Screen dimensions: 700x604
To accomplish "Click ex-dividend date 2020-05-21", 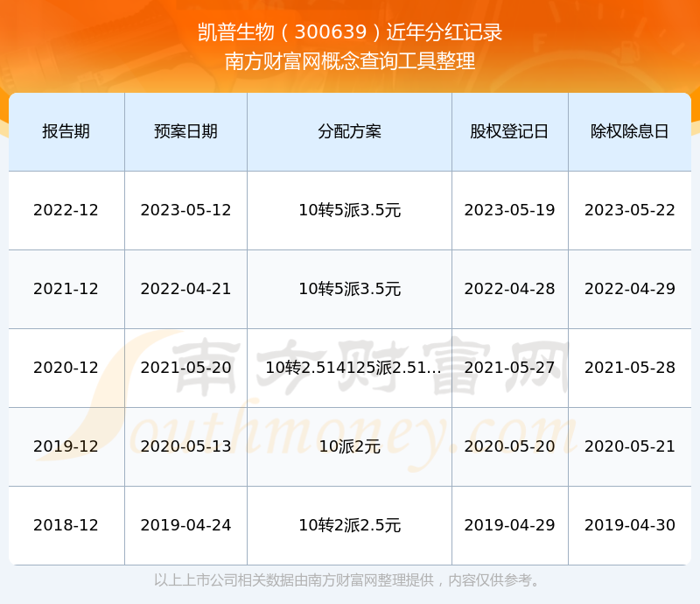I will click(x=629, y=446).
